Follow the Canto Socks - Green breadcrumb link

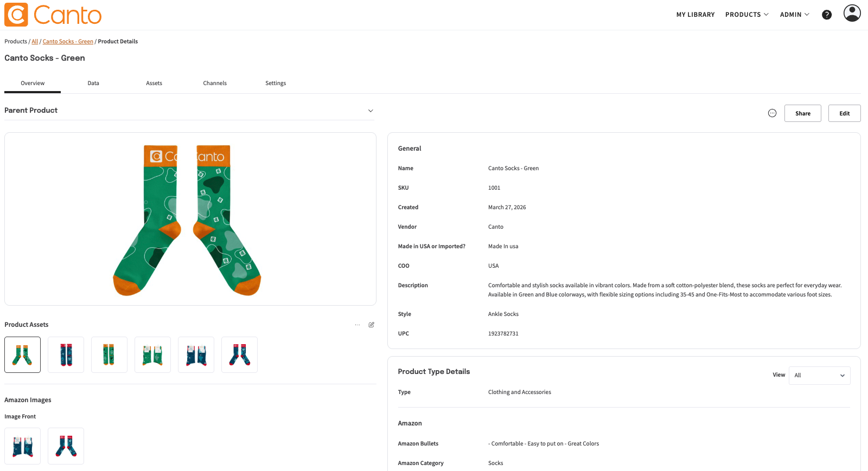[x=68, y=41]
